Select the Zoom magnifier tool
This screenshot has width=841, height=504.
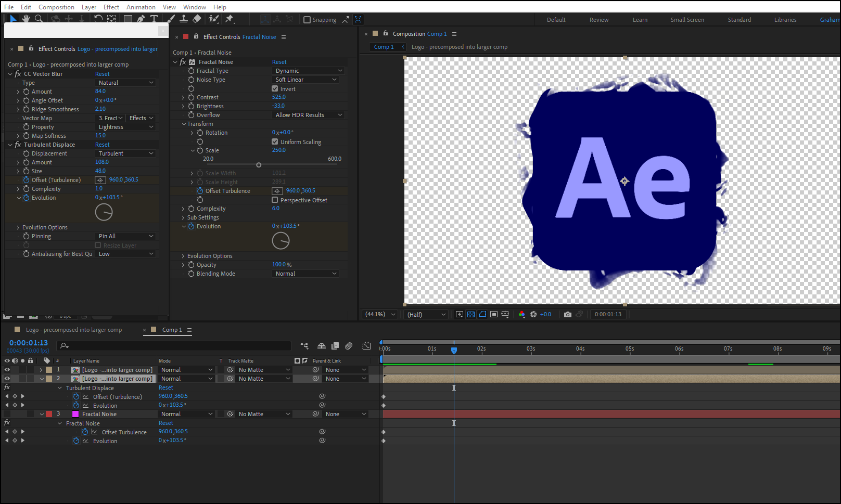[x=39, y=19]
